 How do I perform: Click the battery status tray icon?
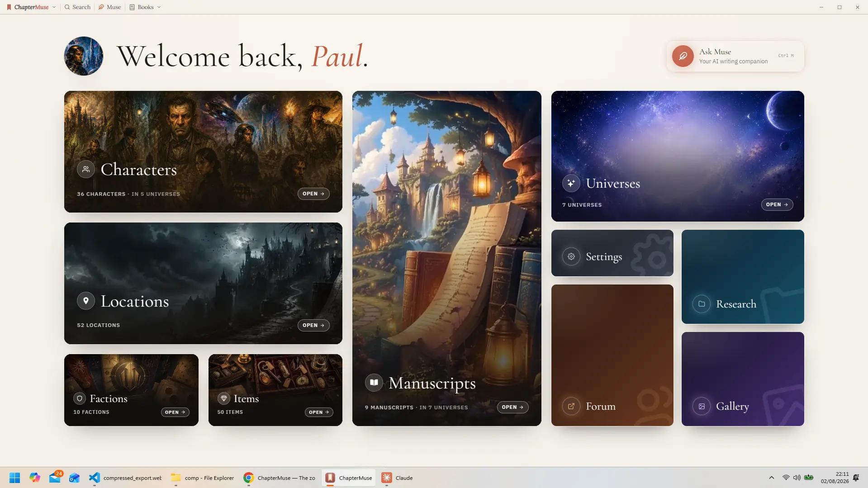[x=809, y=478]
